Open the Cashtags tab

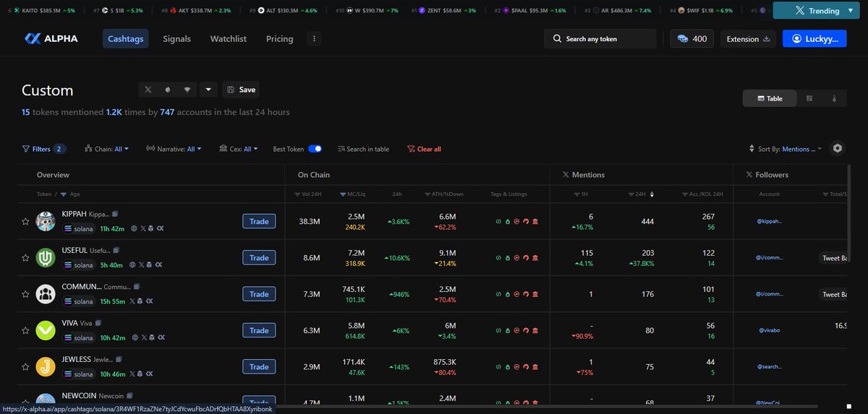coord(126,39)
